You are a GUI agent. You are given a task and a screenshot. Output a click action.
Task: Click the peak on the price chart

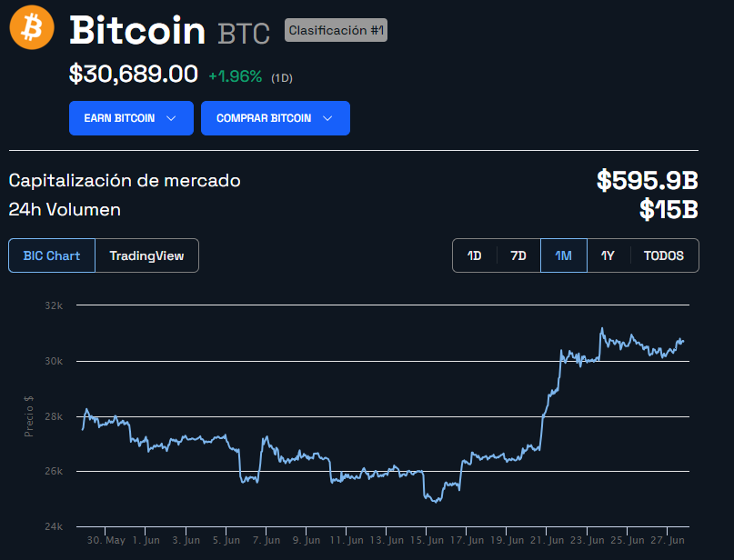pos(601,329)
